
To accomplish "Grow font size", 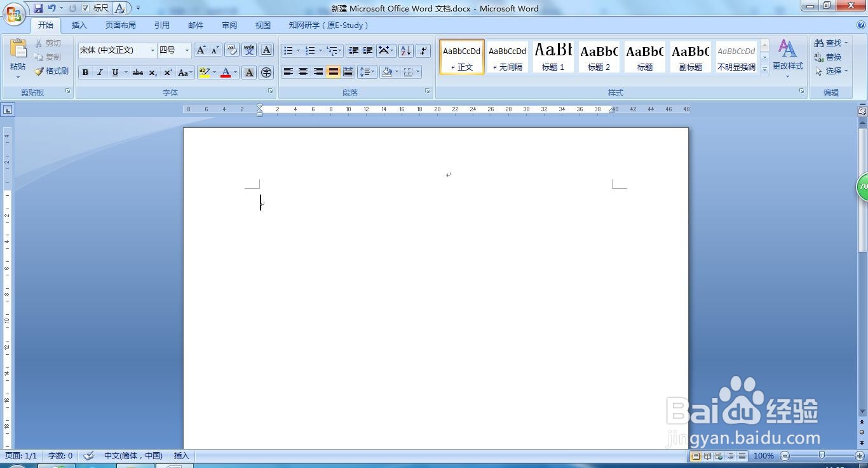I will coord(201,50).
